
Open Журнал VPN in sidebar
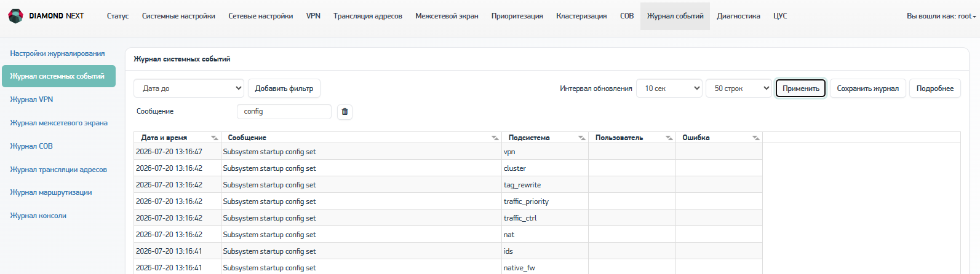(31, 100)
